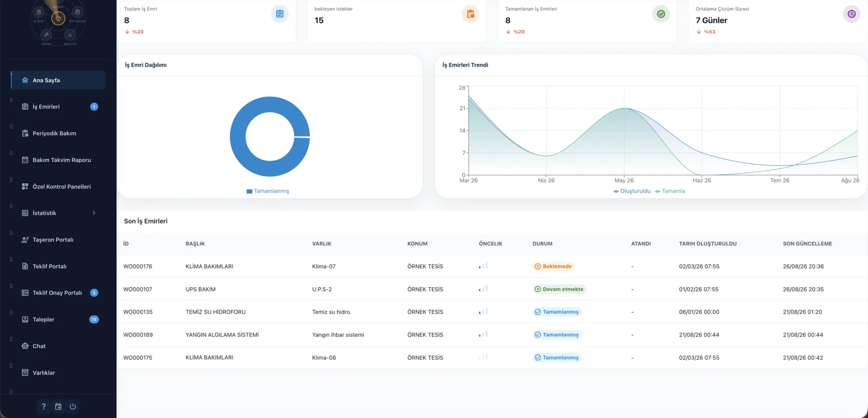Sort table by ÖNCELİK column header

click(x=490, y=244)
